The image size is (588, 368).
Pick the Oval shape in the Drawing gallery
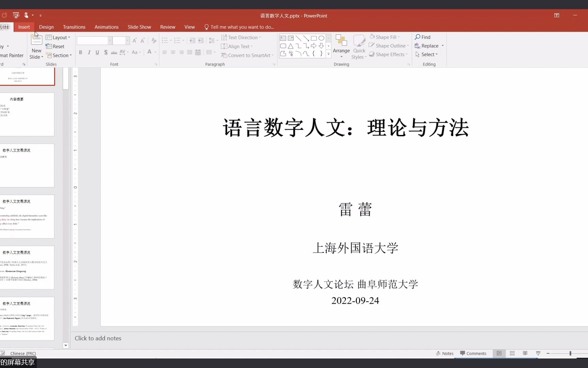pyautogui.click(x=321, y=38)
